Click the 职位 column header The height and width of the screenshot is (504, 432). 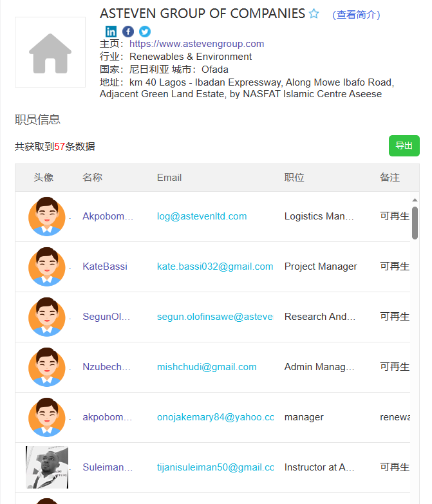pyautogui.click(x=294, y=178)
